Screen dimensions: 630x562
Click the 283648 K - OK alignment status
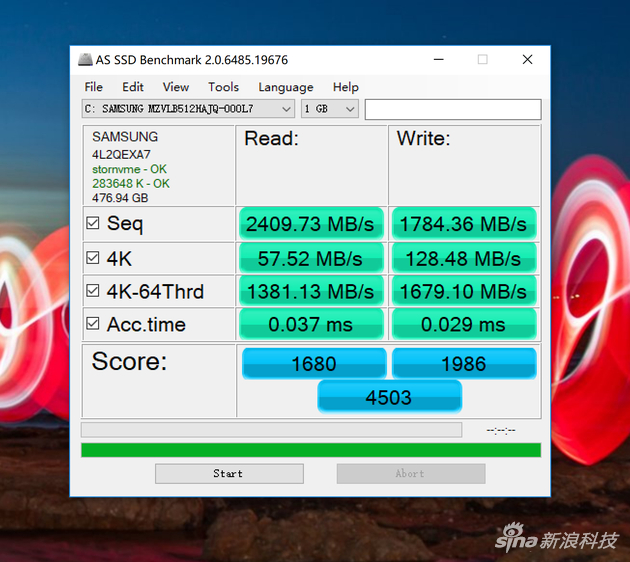[131, 184]
